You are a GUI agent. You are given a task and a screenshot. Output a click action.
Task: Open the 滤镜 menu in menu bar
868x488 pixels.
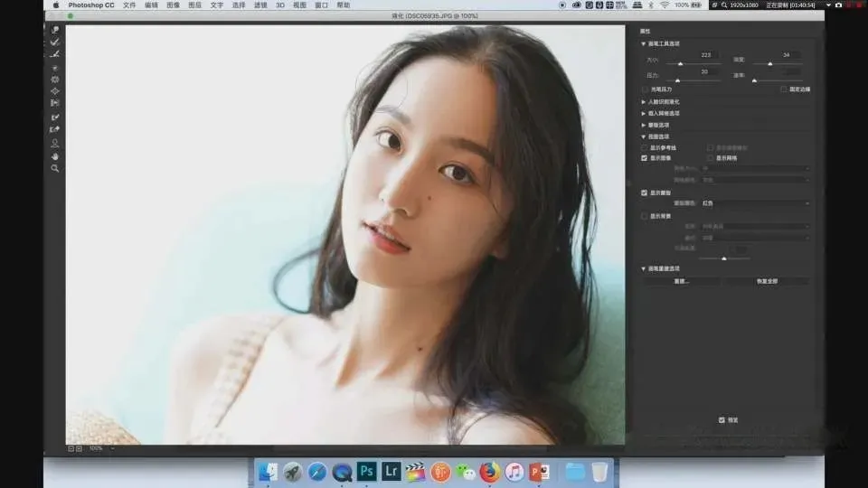pos(260,5)
